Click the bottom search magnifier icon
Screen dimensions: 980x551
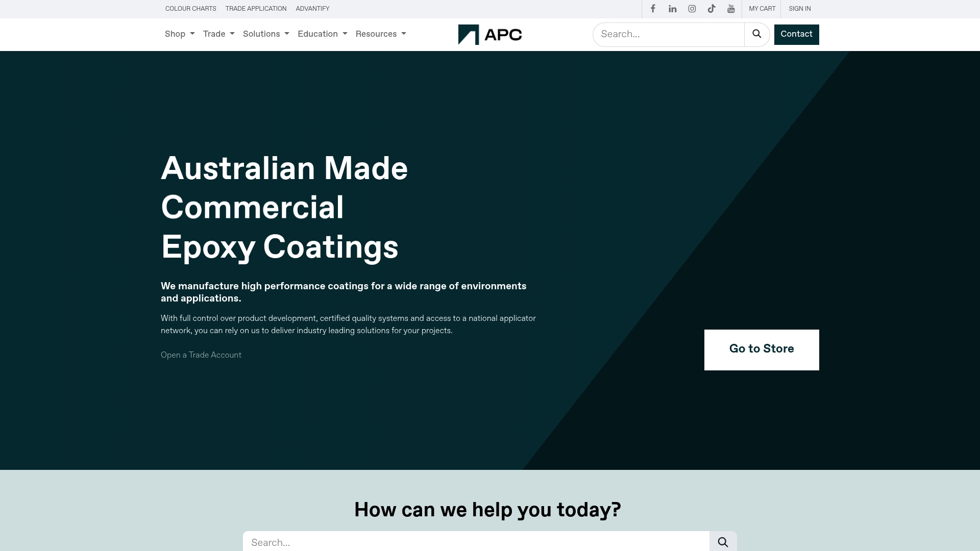coord(723,542)
